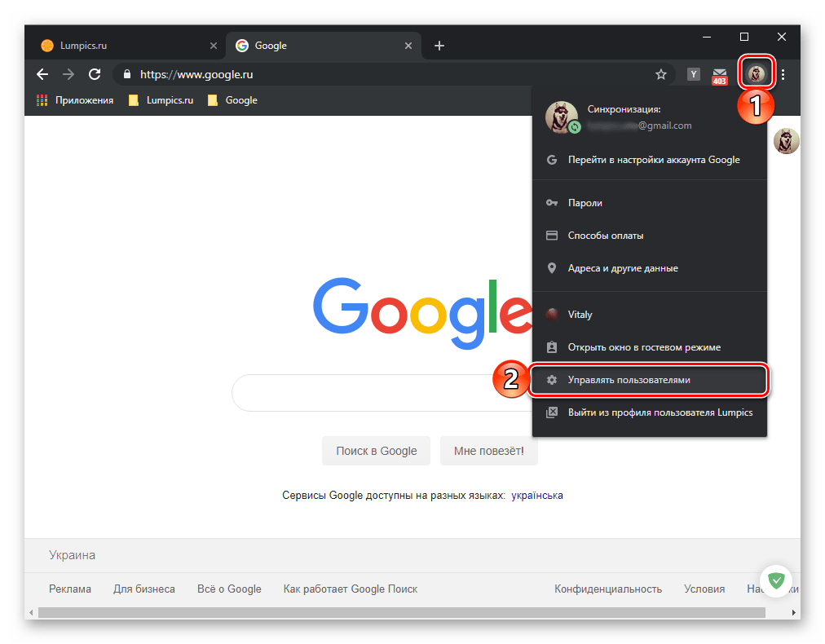825x644 pixels.
Task: Open Для бизнеса footer link
Action: [144, 589]
